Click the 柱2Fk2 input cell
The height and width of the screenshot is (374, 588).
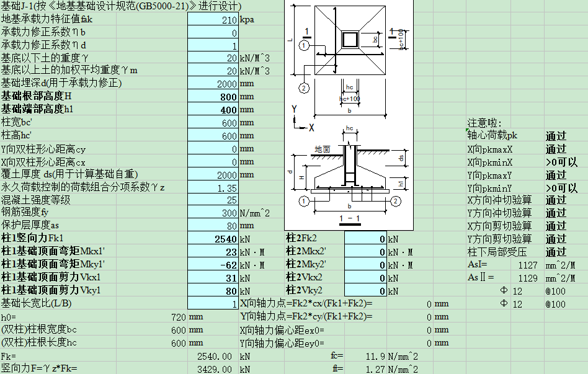365,239
